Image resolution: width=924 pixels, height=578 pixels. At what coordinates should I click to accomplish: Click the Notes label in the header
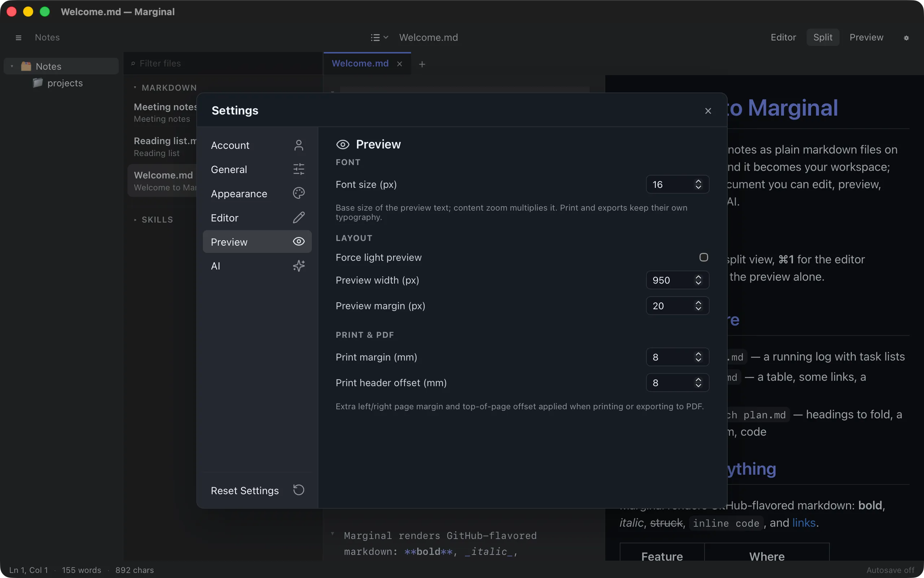click(x=47, y=38)
